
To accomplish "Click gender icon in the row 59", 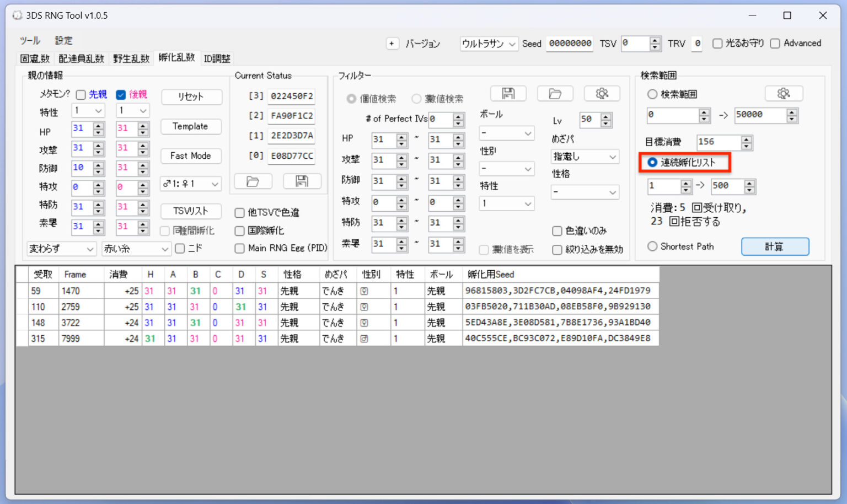I will click(364, 291).
